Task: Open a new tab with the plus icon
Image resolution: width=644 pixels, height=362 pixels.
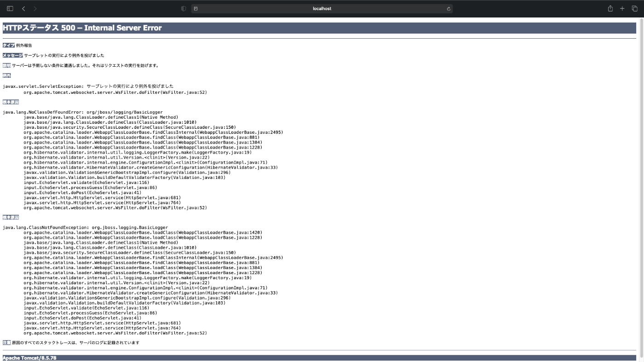Action: point(622,8)
